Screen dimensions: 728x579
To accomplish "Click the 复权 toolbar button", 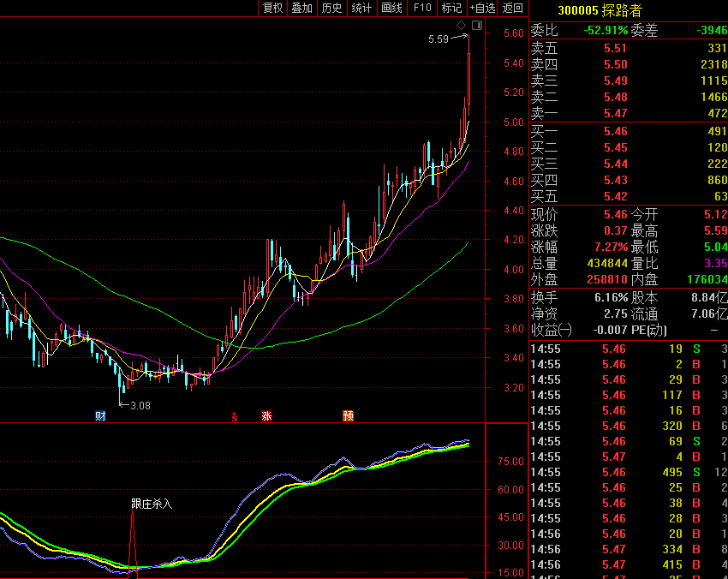I will 272,8.
